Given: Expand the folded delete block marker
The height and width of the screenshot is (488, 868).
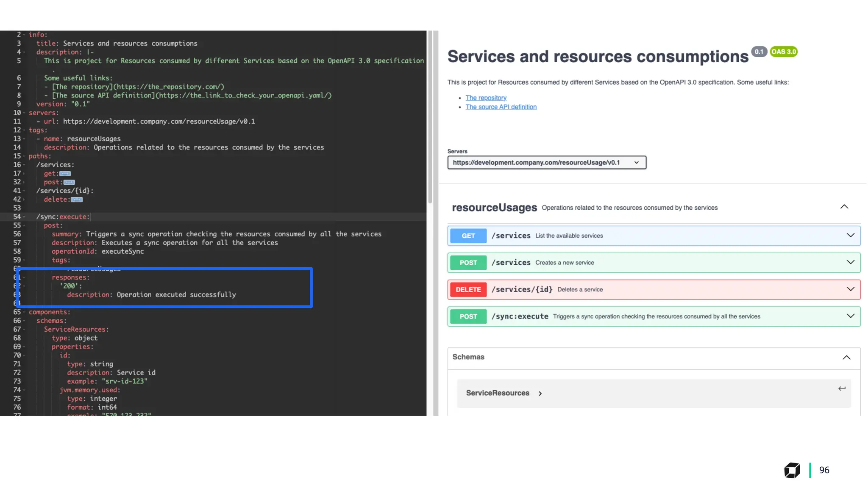Looking at the screenshot, I should tap(77, 200).
